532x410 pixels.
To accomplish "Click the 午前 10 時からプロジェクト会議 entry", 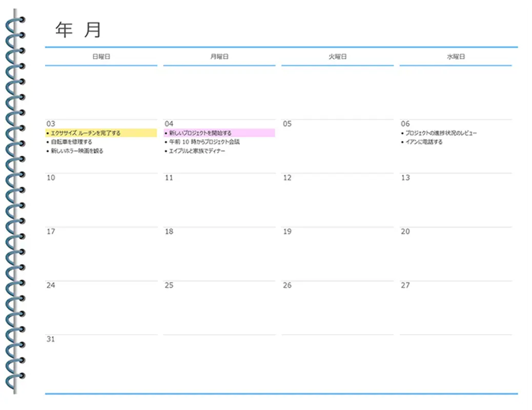I will 204,142.
